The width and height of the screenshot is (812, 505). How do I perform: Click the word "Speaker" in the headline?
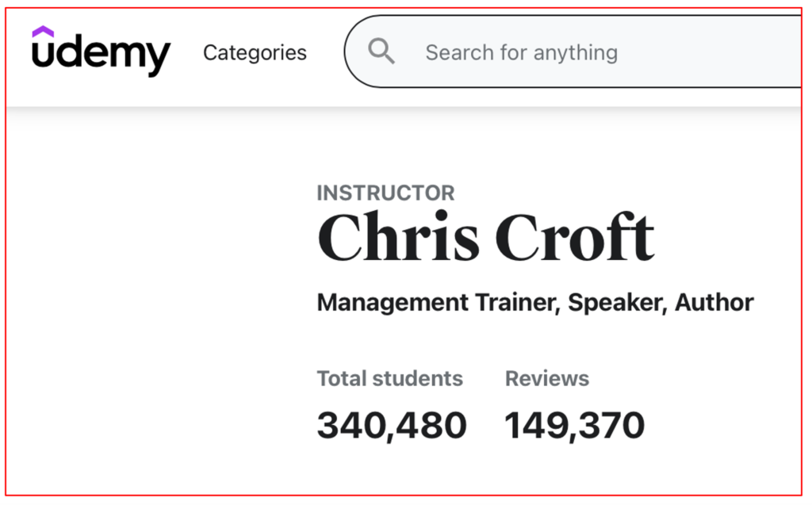pyautogui.click(x=617, y=302)
